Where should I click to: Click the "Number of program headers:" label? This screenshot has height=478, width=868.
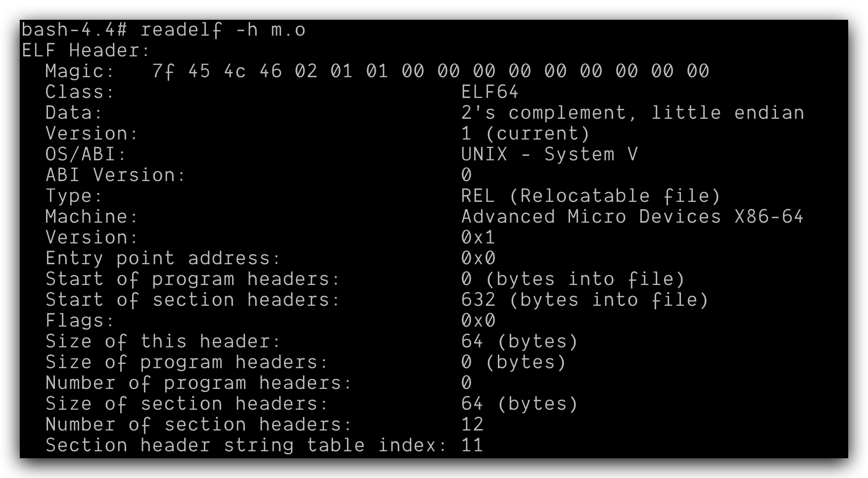[x=198, y=383]
